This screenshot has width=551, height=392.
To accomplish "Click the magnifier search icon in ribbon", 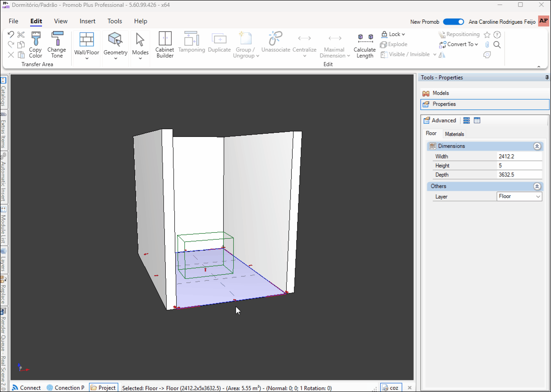I will coord(497,45).
